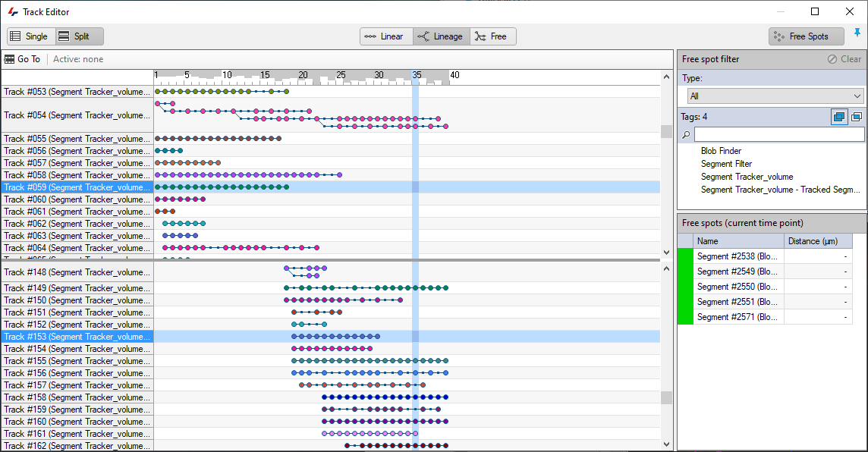
Task: Enable the select-all-tags toggle button
Action: [839, 116]
